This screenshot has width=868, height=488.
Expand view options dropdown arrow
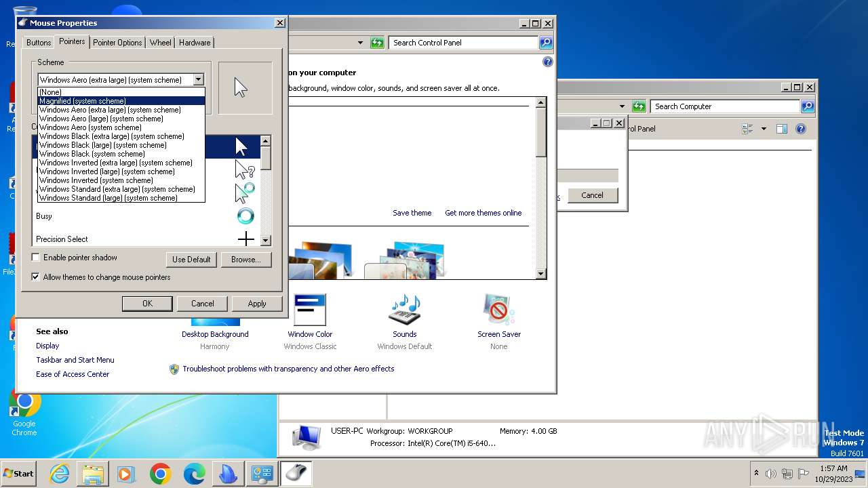point(764,129)
